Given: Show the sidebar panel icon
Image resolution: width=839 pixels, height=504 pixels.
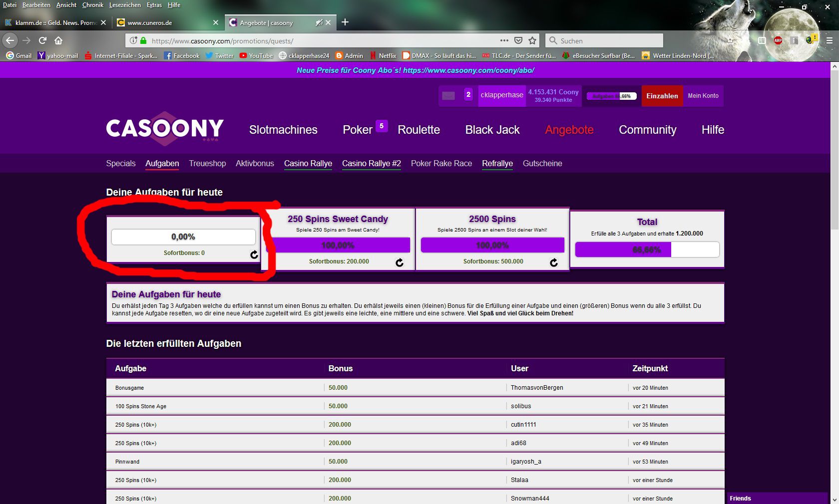Looking at the screenshot, I should [x=762, y=40].
